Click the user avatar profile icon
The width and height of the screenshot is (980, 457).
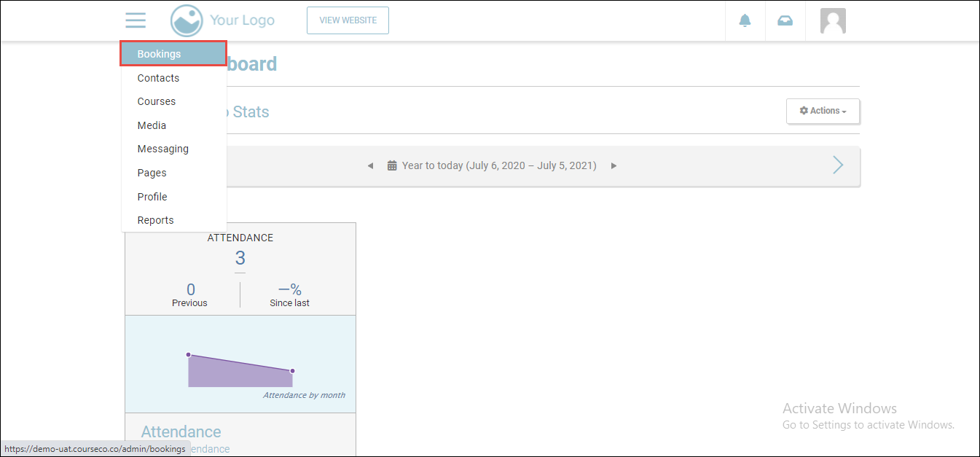tap(833, 20)
